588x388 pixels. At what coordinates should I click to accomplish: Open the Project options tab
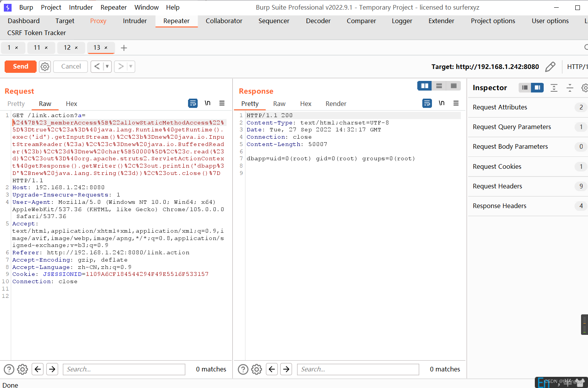pyautogui.click(x=493, y=21)
